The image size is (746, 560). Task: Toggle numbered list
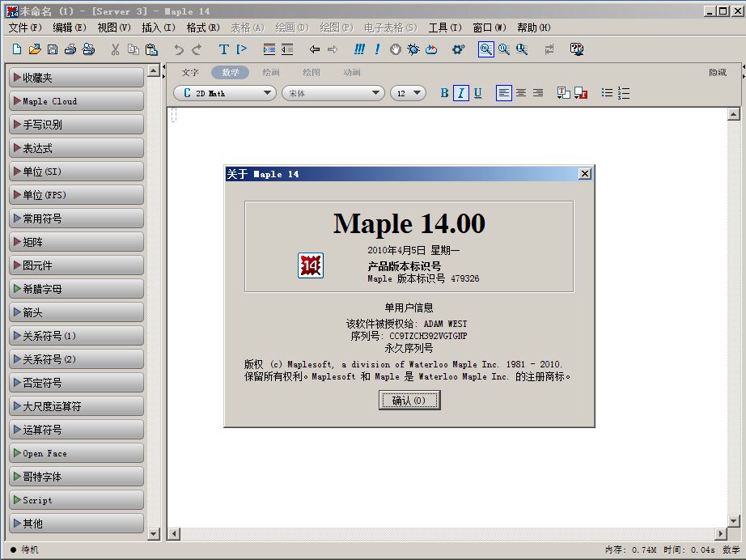[624, 93]
